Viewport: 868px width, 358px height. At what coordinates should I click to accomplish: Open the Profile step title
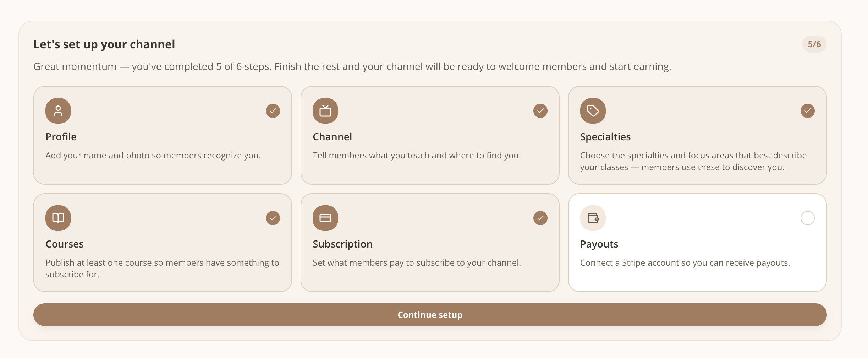tap(61, 137)
